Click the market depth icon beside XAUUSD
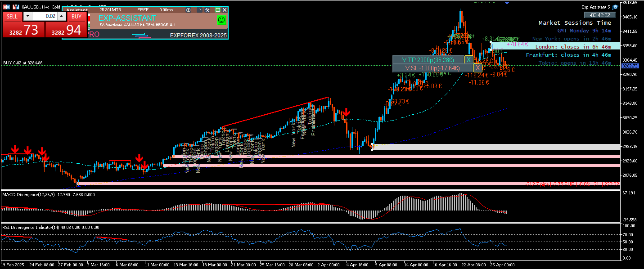 16,7
